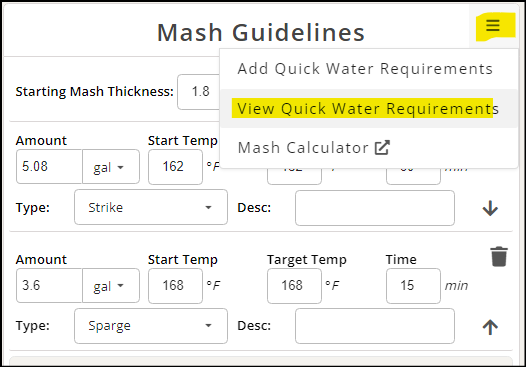Click external link icon beside Mash Calculator
The width and height of the screenshot is (526, 367).
(382, 148)
